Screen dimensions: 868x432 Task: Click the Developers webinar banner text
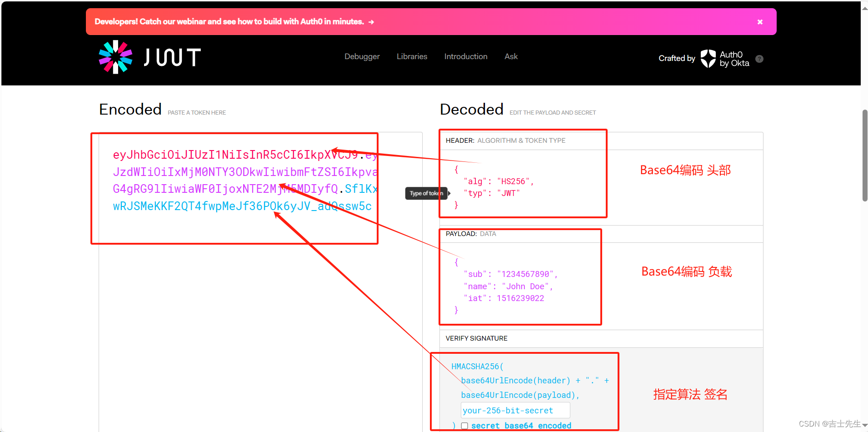click(229, 21)
